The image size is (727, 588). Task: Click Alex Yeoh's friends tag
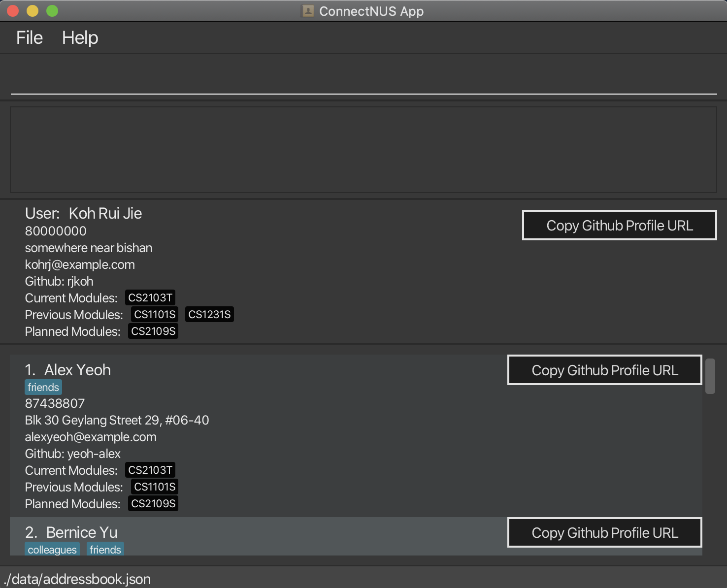pyautogui.click(x=43, y=388)
